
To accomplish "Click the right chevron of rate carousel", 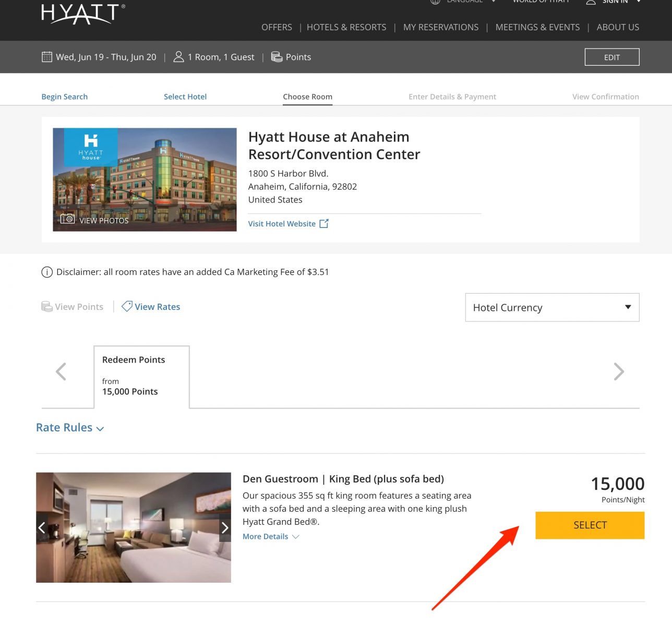I will click(619, 371).
